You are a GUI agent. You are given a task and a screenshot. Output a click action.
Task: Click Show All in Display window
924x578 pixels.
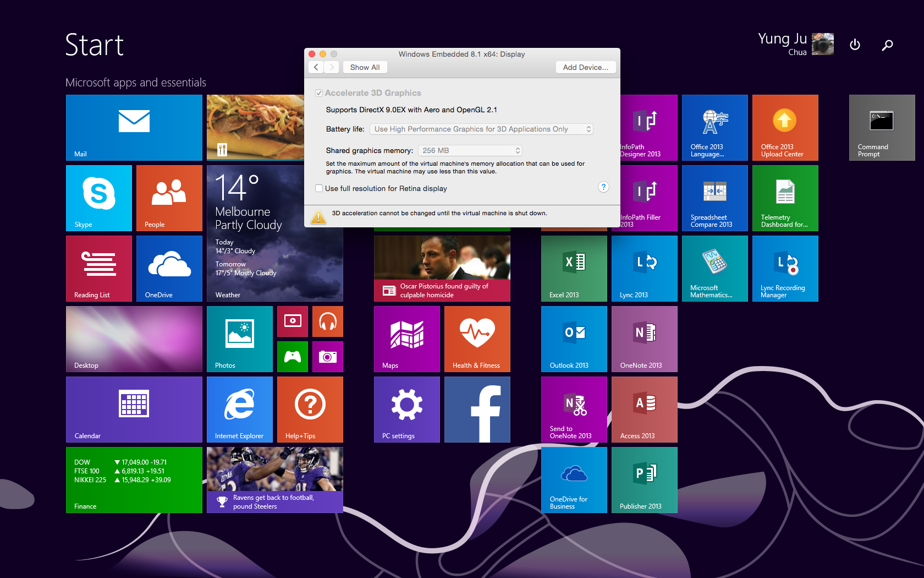point(365,67)
